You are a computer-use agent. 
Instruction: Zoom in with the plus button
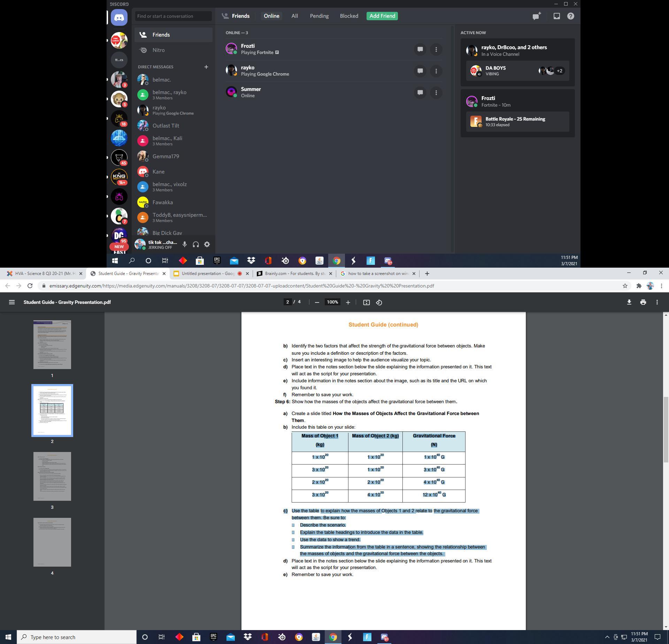pyautogui.click(x=348, y=302)
